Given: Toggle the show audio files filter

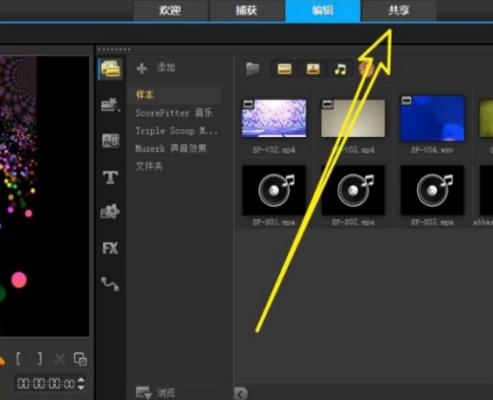Looking at the screenshot, I should tap(340, 69).
